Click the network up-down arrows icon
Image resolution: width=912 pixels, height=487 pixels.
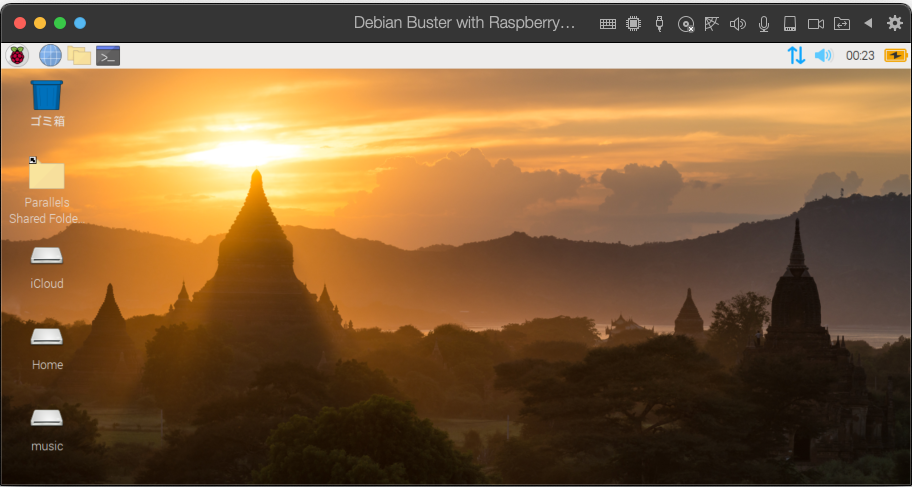[x=796, y=56]
